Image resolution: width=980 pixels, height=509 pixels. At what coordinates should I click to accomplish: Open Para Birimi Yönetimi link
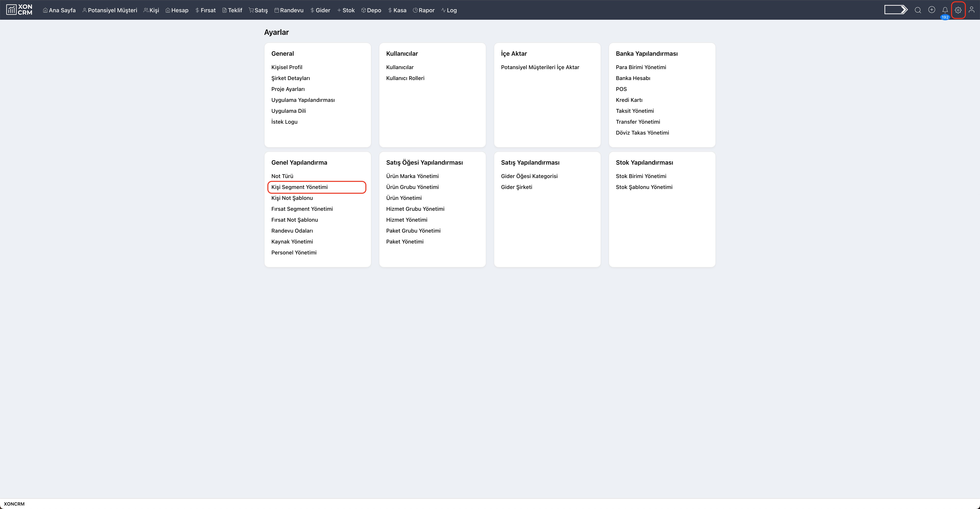pyautogui.click(x=641, y=67)
